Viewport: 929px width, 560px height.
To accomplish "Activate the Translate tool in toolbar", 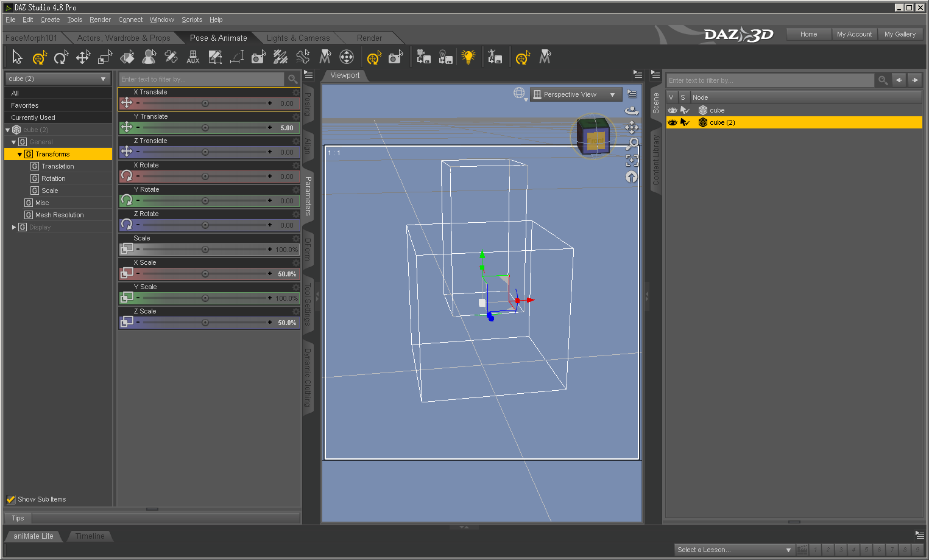I will pos(83,57).
